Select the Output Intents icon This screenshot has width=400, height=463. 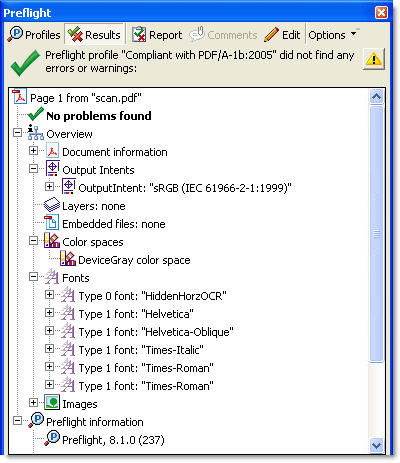point(52,169)
